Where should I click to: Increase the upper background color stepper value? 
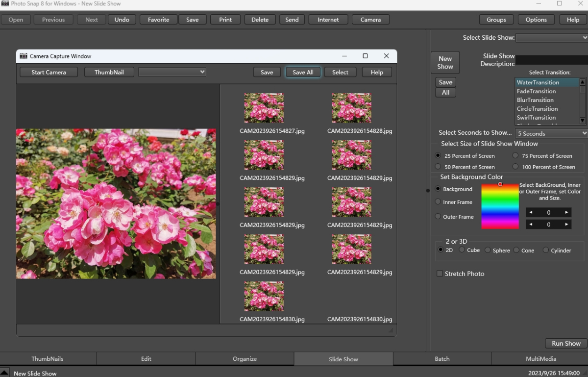click(x=566, y=212)
